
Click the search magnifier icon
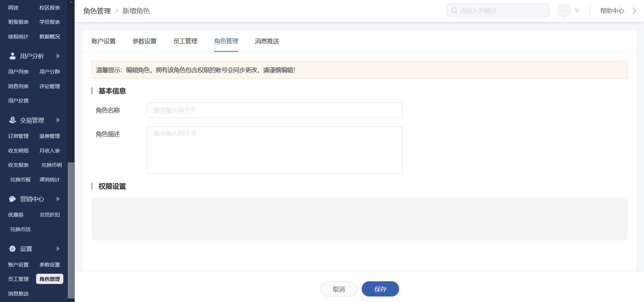click(454, 11)
